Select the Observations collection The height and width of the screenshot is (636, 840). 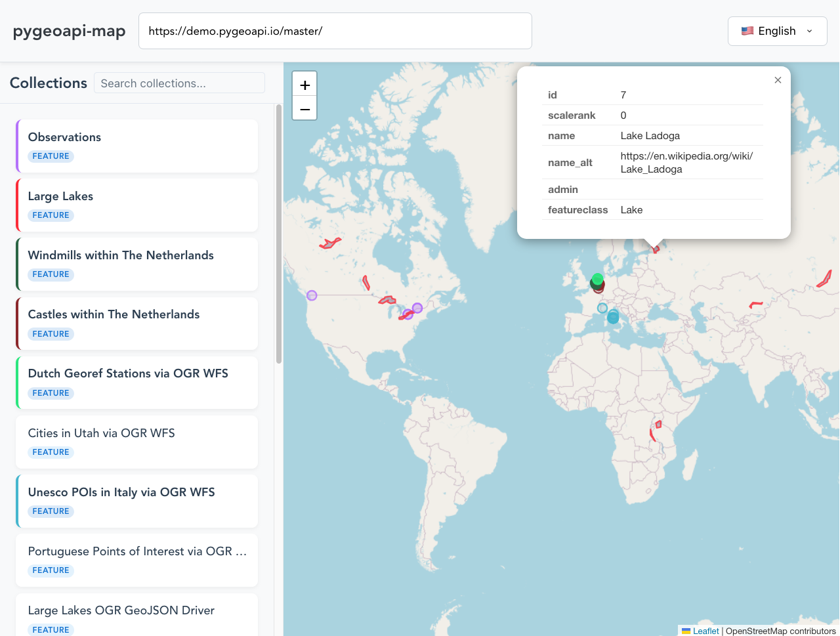(x=136, y=146)
